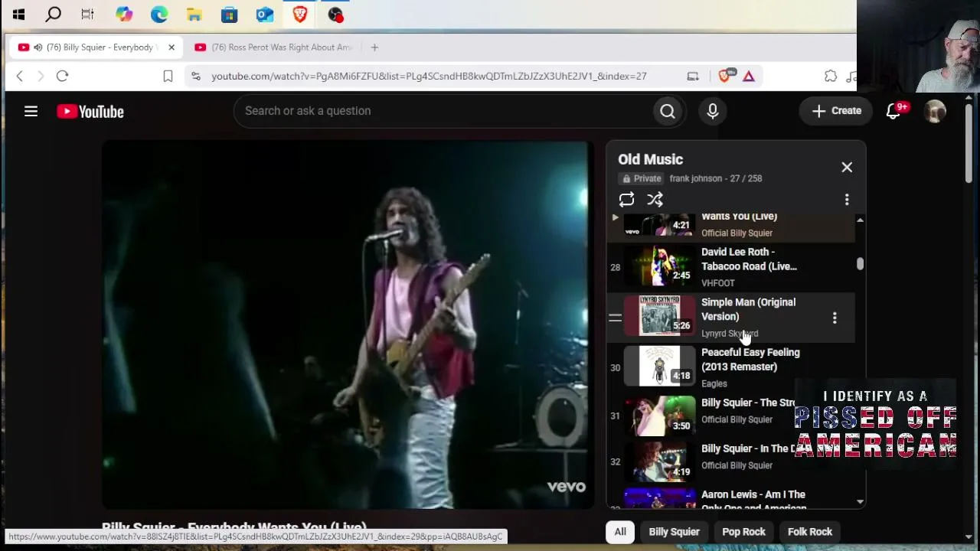Open Windows taskbar search
The image size is (980, 551).
(54, 14)
